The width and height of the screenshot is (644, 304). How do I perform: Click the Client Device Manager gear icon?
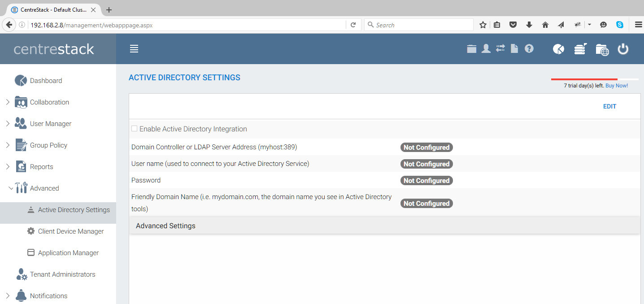pos(30,231)
